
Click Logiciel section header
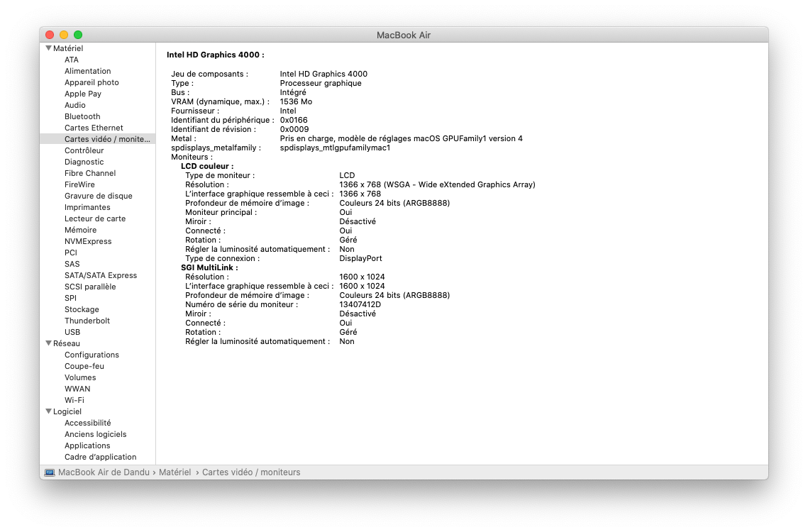(67, 411)
